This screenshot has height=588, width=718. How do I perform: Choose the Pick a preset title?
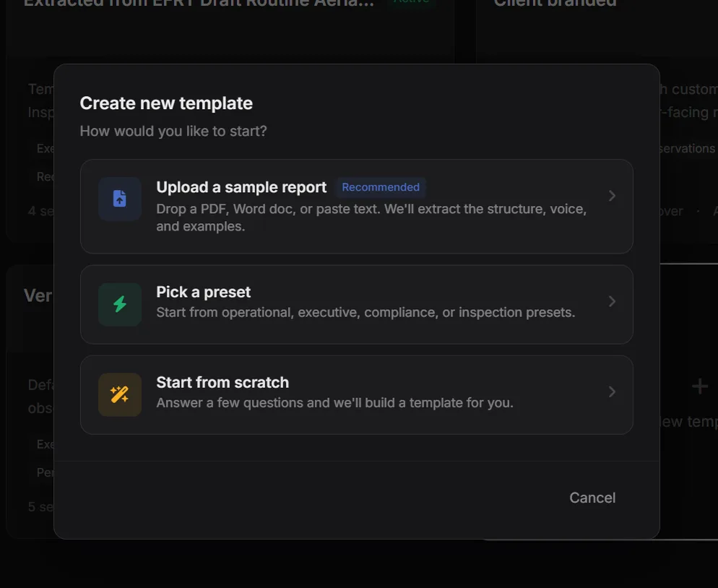coord(203,292)
